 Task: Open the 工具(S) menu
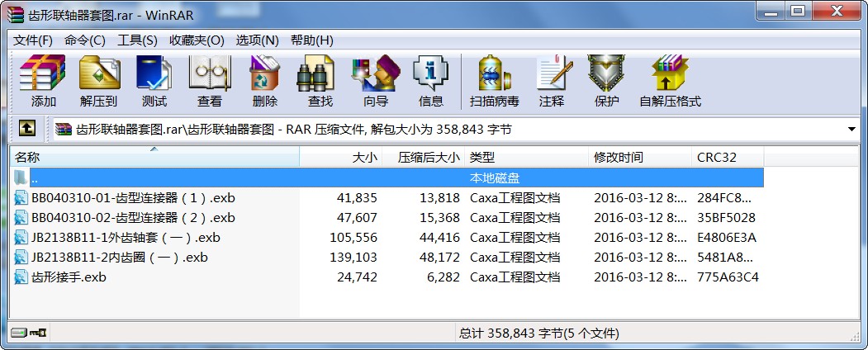pos(137,40)
